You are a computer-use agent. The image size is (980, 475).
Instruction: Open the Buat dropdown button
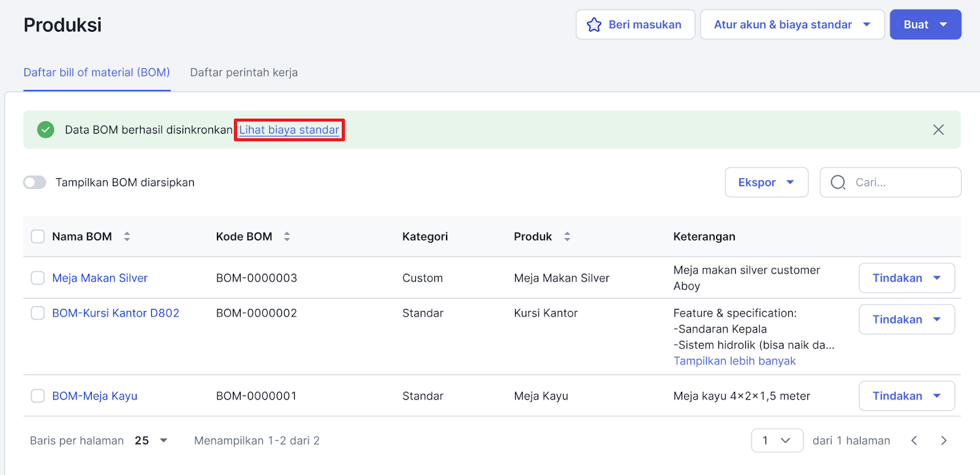tap(925, 24)
